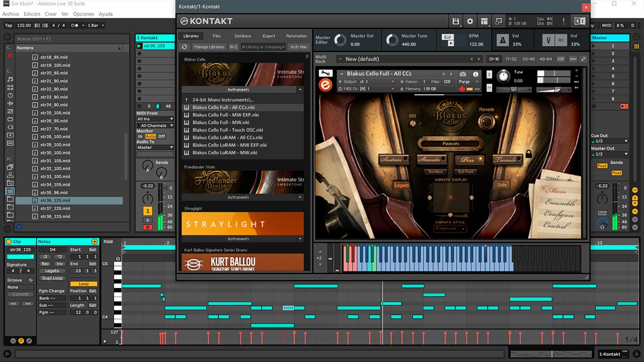
Task: Click the Ableton browser preview toggle icon
Action: click(x=19, y=227)
